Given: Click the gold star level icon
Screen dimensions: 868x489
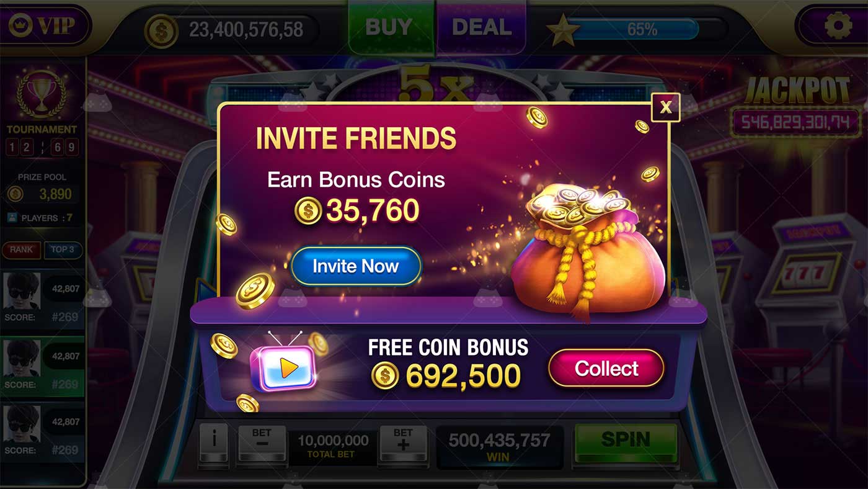Looking at the screenshot, I should [x=563, y=29].
